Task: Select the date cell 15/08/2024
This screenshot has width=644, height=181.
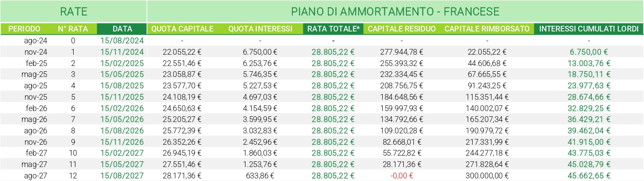Action: coord(122,41)
